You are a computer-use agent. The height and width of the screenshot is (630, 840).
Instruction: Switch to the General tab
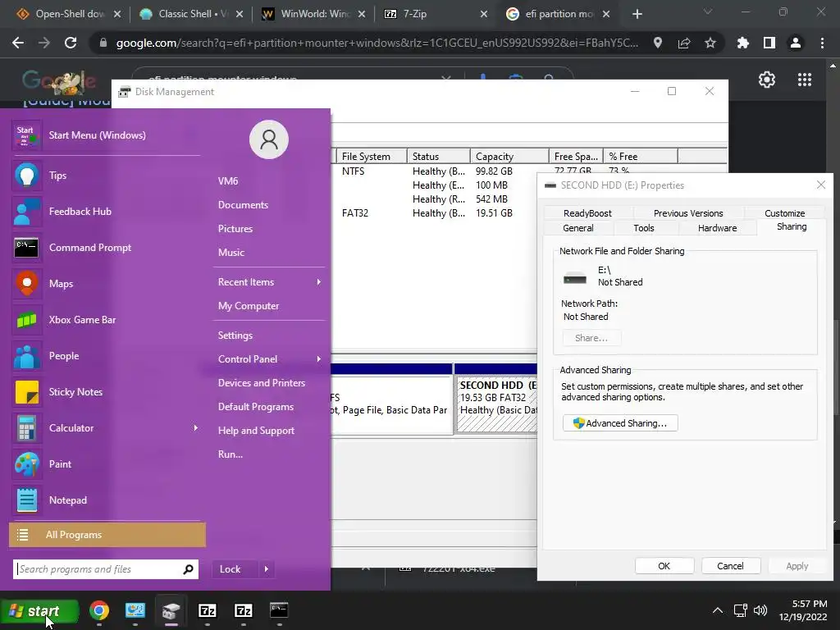tap(578, 228)
